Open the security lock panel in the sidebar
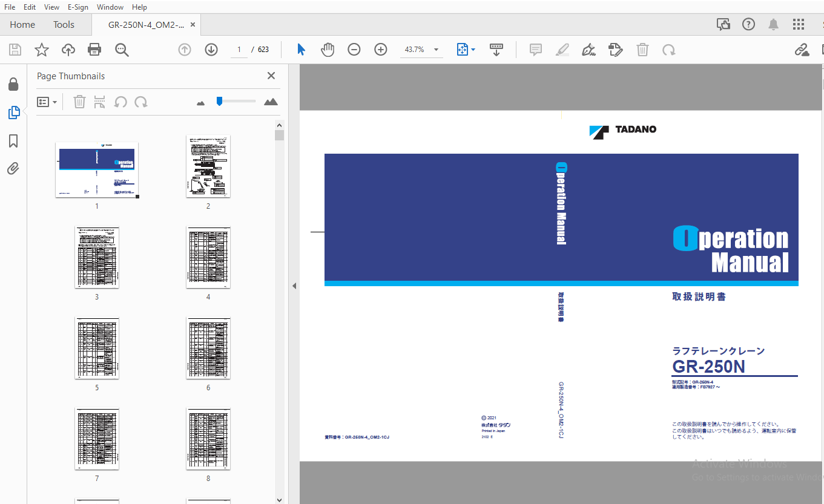The width and height of the screenshot is (824, 504). point(13,84)
